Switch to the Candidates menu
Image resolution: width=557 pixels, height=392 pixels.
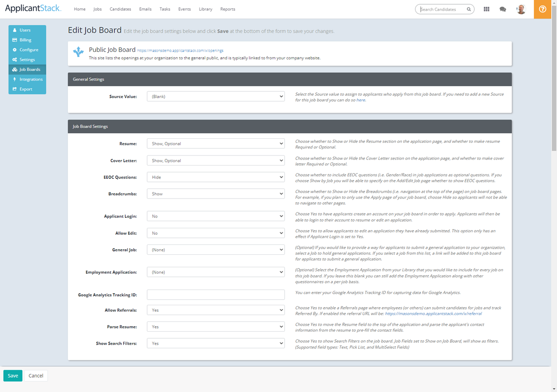click(120, 9)
